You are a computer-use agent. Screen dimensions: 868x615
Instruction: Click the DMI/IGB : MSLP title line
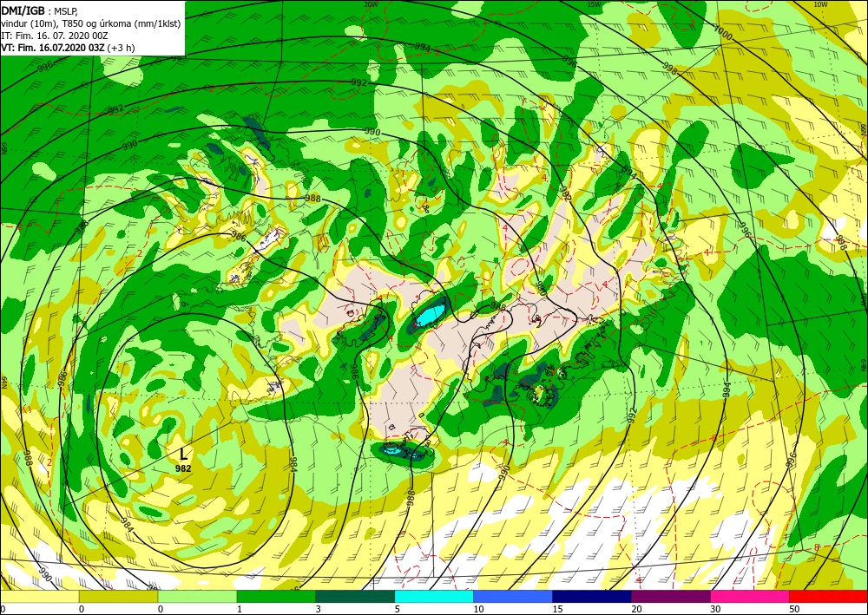40,11
